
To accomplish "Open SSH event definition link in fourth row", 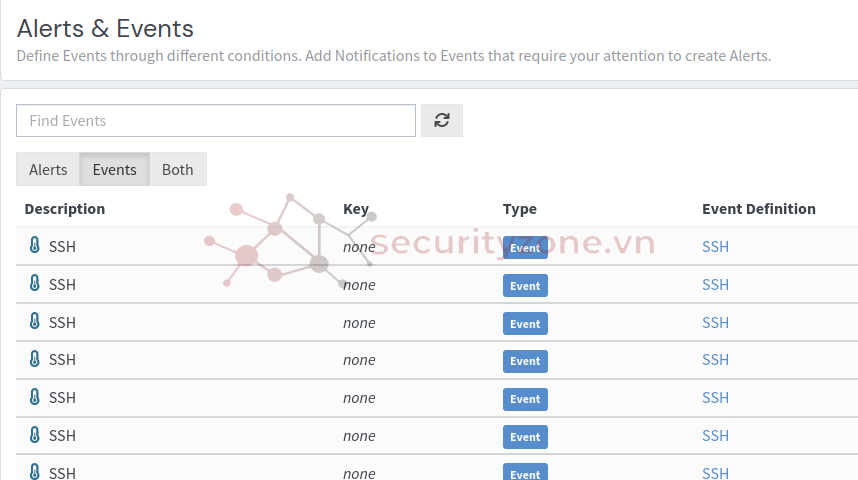I will point(715,360).
